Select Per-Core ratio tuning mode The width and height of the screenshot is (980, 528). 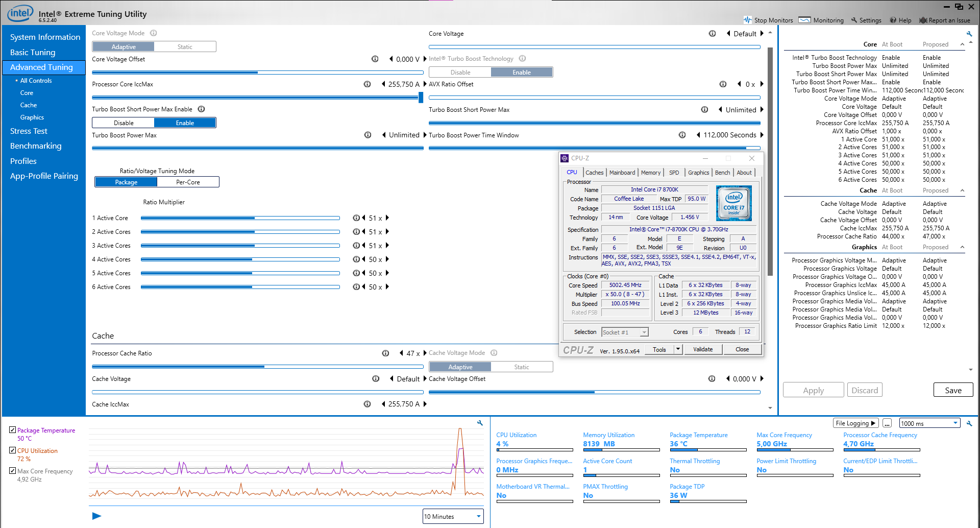(188, 182)
